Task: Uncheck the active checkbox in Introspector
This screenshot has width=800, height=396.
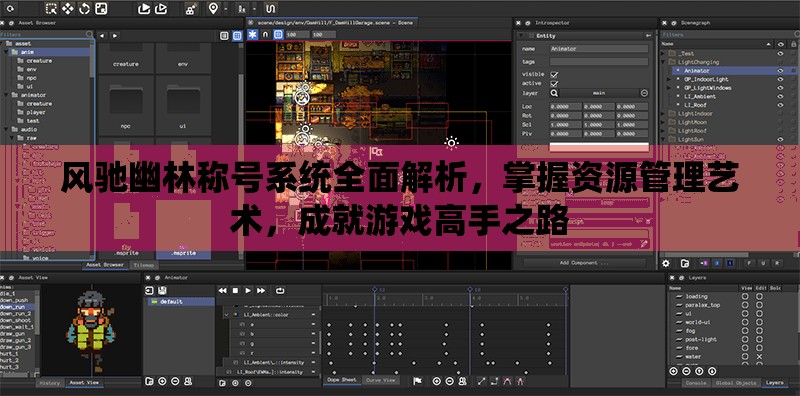Action: click(x=554, y=83)
